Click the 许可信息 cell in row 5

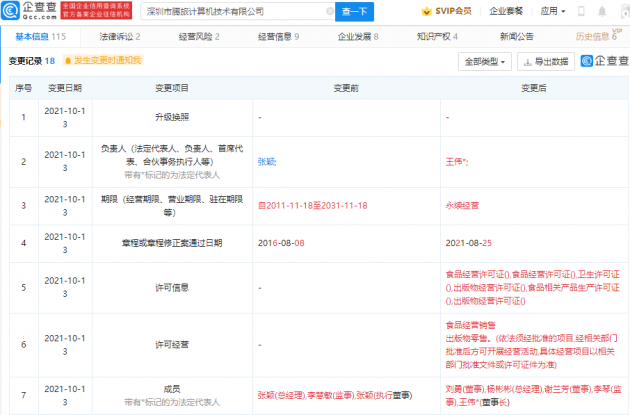(172, 288)
